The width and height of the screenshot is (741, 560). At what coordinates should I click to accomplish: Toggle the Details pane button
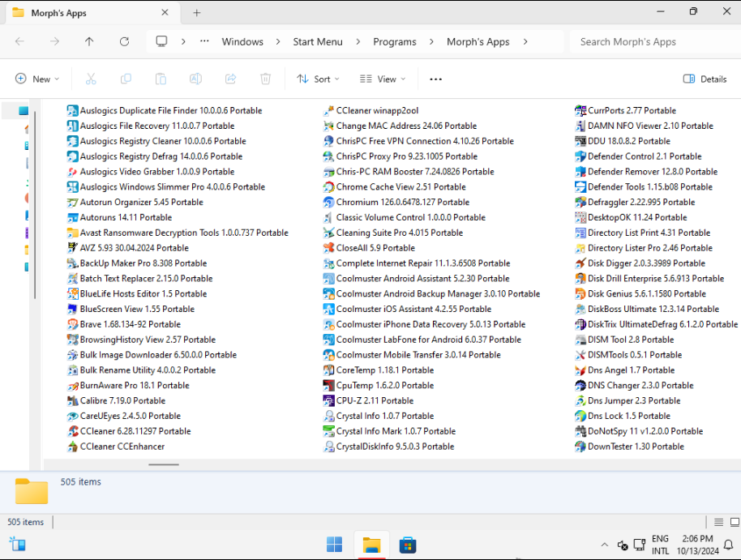tap(705, 79)
